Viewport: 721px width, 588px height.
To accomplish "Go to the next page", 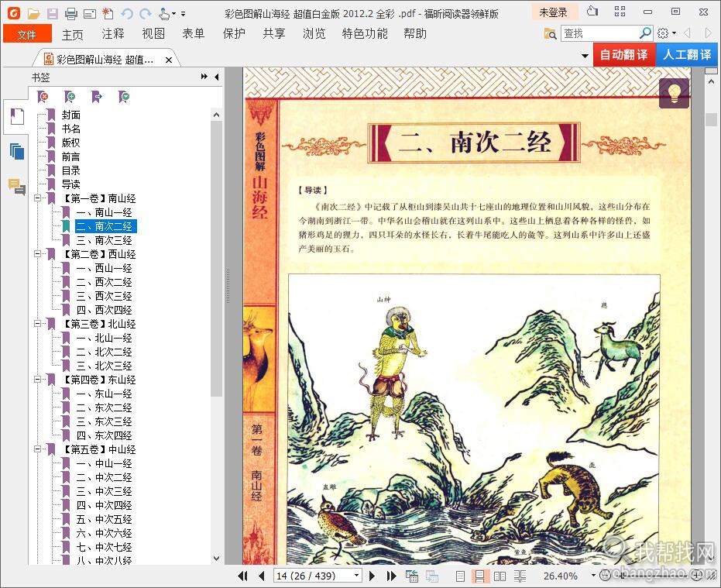I will tap(372, 576).
